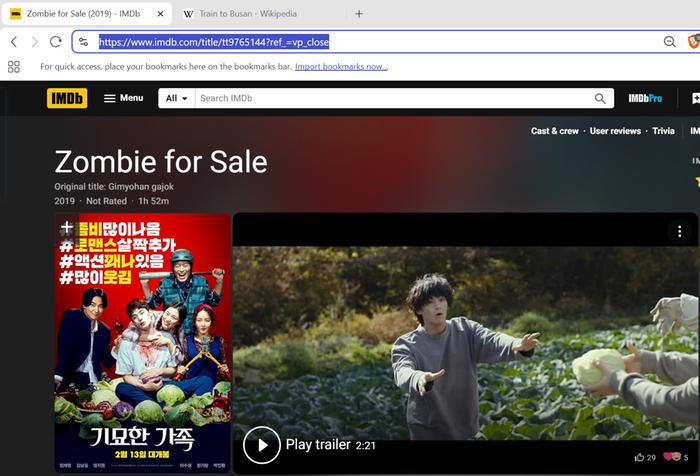
Task: Open a new tab with plus button
Action: pos(359,14)
